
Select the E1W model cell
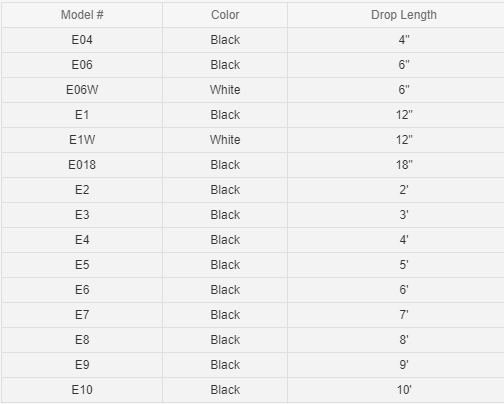[x=82, y=140]
